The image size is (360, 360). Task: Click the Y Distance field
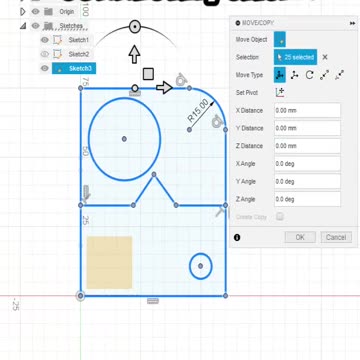click(x=307, y=128)
